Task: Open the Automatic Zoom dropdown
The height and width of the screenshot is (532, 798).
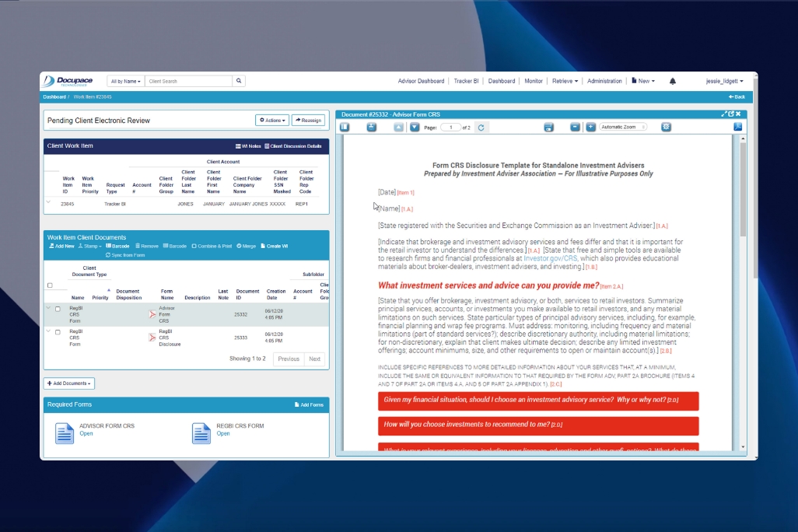Action: [x=623, y=127]
